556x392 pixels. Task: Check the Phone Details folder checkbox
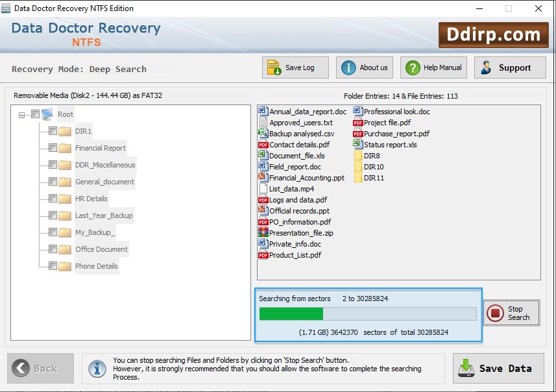(53, 265)
